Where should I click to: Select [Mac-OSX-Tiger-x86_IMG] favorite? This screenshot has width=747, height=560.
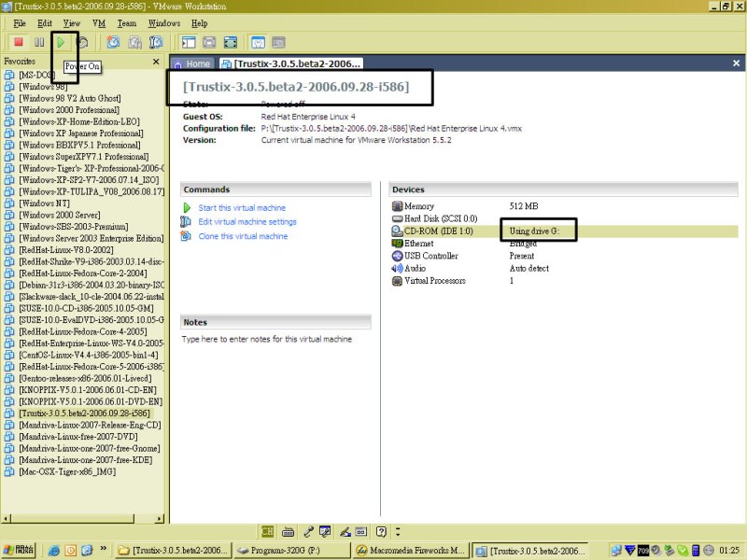(67, 471)
